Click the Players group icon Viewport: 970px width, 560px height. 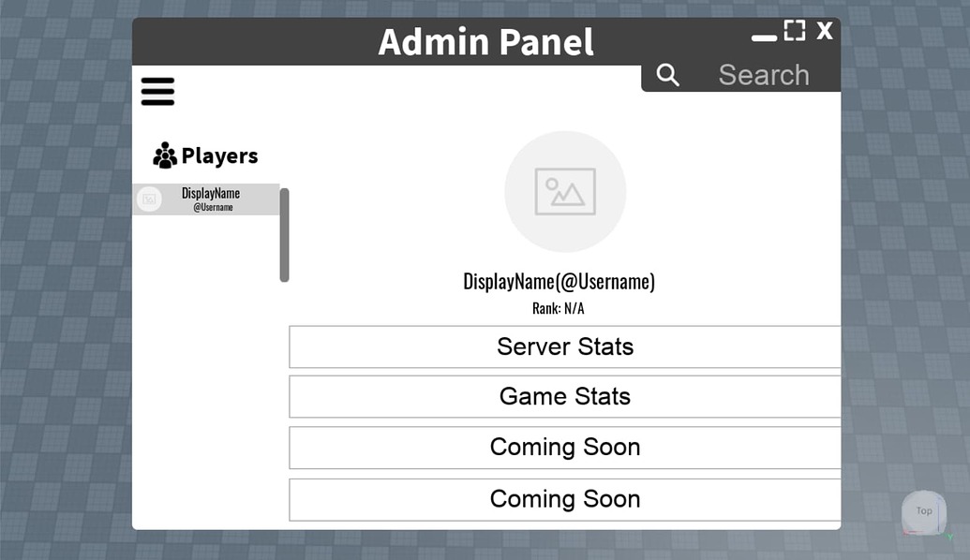(165, 155)
